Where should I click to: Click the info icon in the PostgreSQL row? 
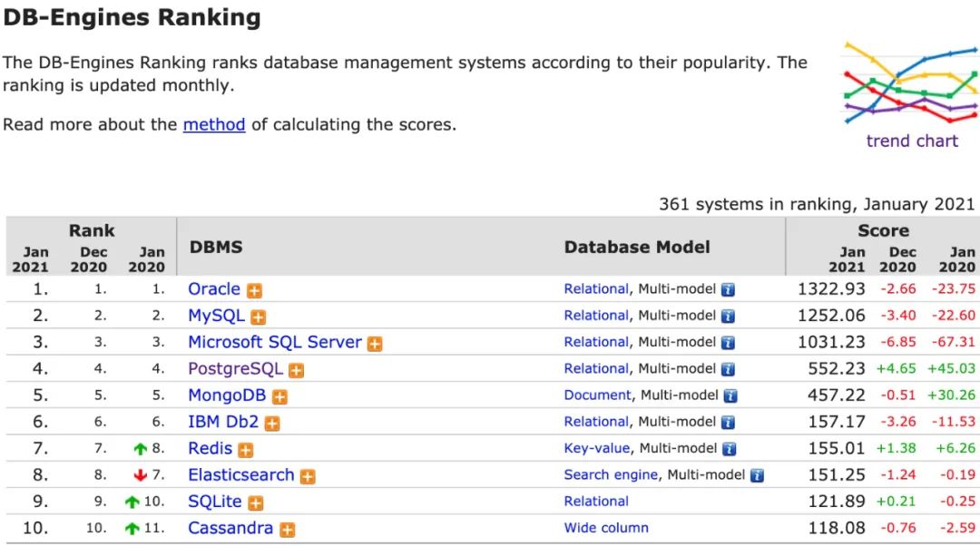pos(728,369)
